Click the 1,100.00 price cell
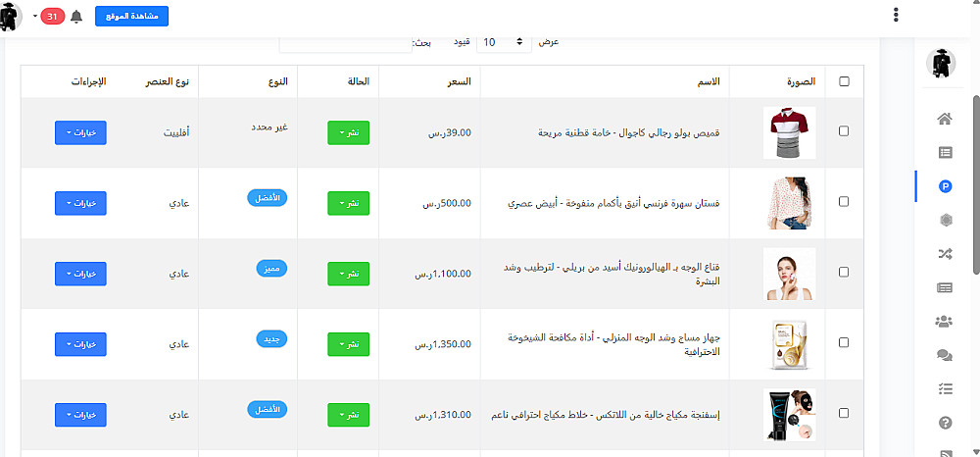 pos(443,274)
